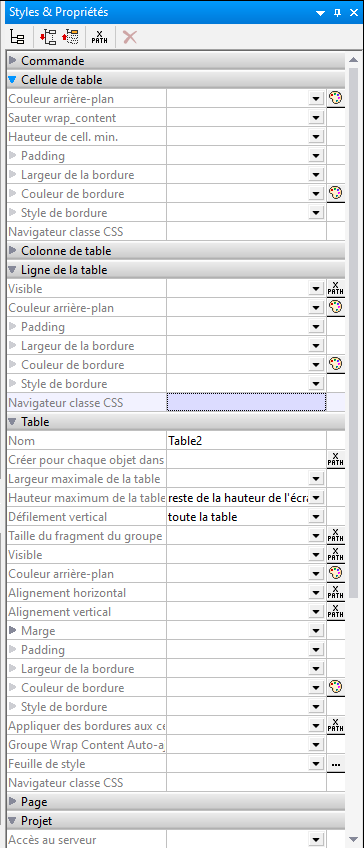Click the XPath toolbar icon

[100, 37]
